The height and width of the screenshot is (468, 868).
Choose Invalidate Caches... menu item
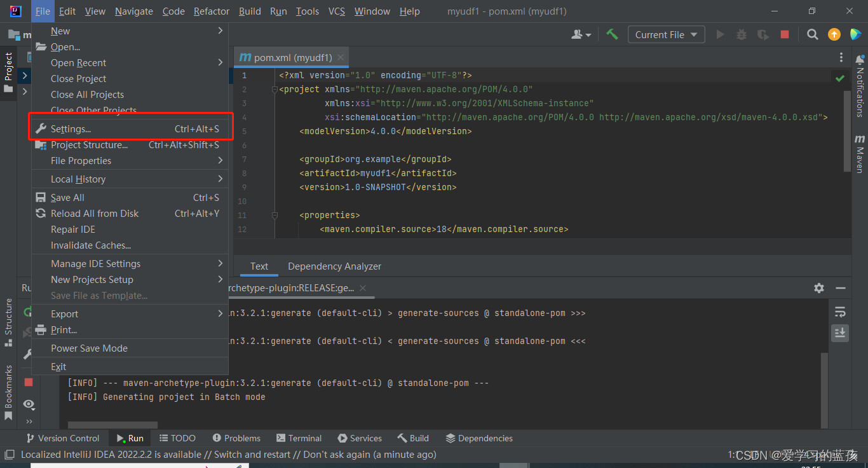(130, 245)
